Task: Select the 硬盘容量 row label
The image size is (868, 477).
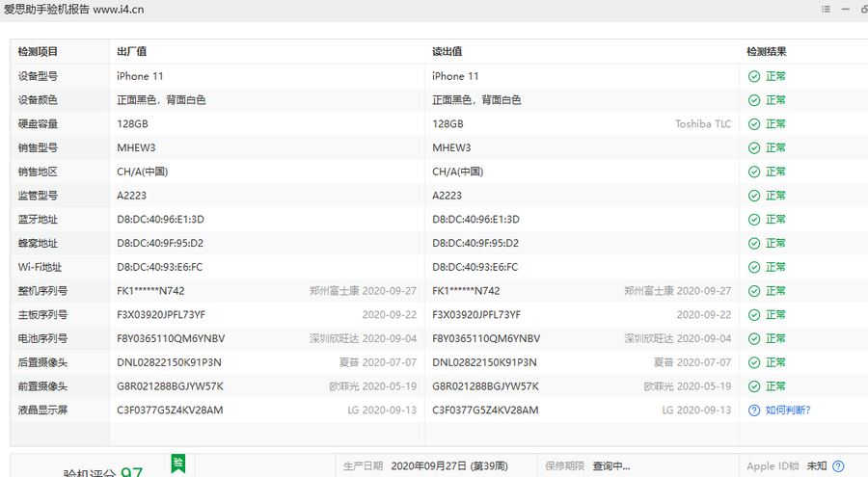Action: pos(38,124)
